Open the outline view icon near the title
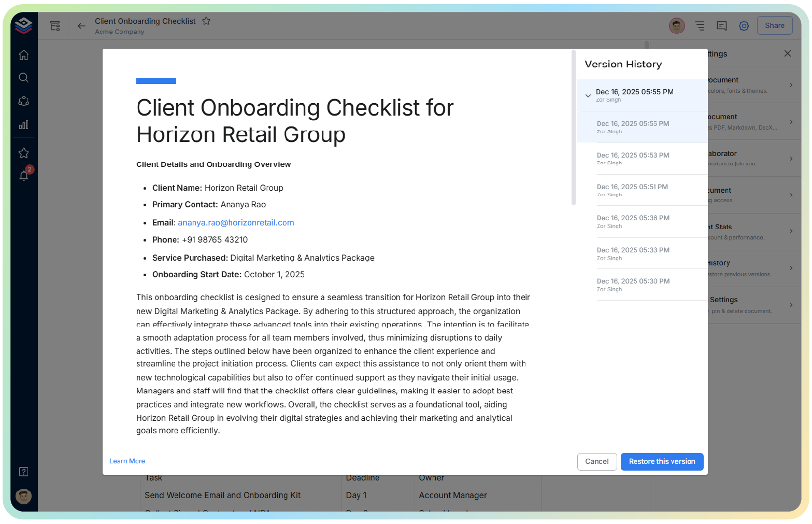Viewport: 812px width, 524px height. pos(700,25)
